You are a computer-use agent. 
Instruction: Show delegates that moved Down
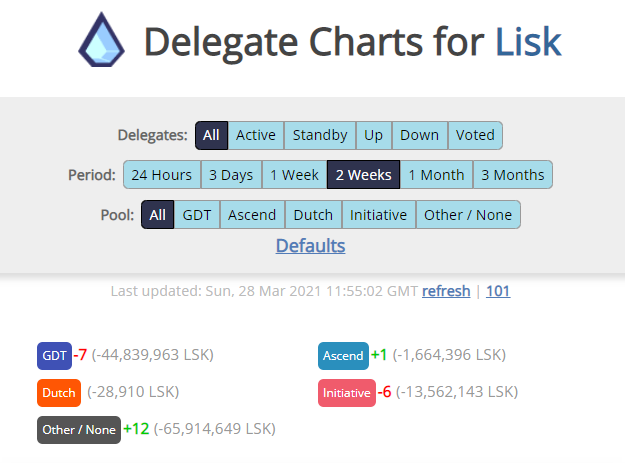(x=419, y=135)
